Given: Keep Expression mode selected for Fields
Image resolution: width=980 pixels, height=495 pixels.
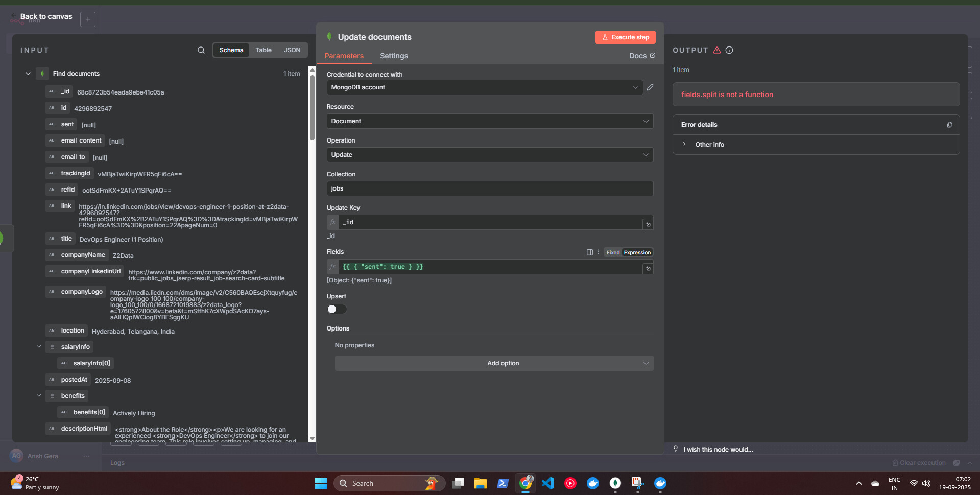Looking at the screenshot, I should pyautogui.click(x=637, y=252).
